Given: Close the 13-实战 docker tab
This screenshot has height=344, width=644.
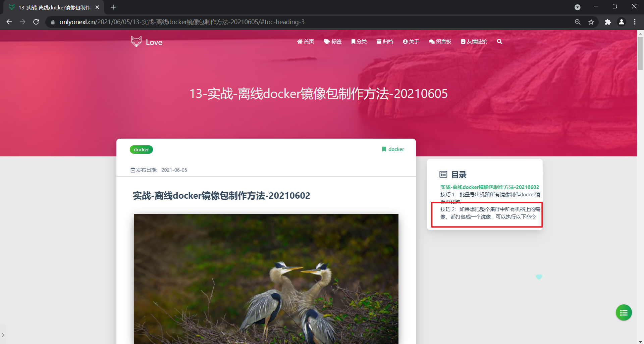Looking at the screenshot, I should point(97,7).
